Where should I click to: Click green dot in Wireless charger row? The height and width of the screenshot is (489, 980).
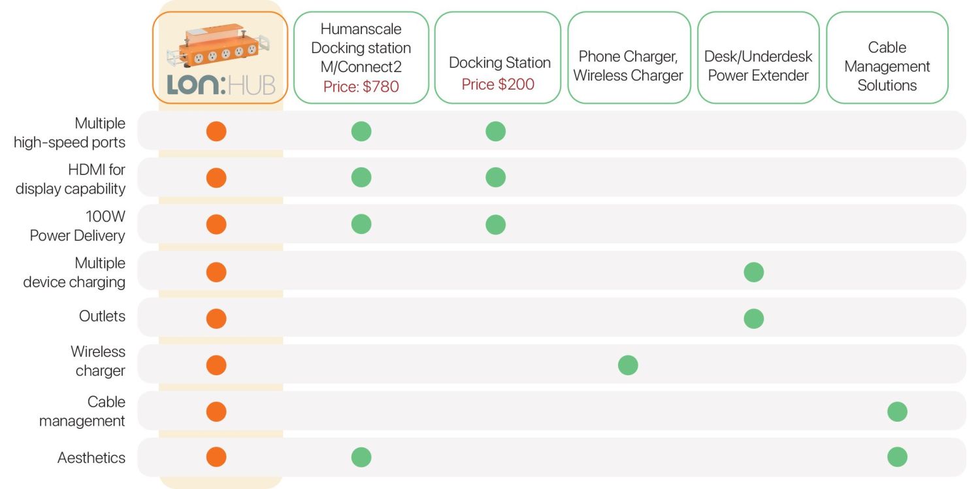tap(628, 365)
